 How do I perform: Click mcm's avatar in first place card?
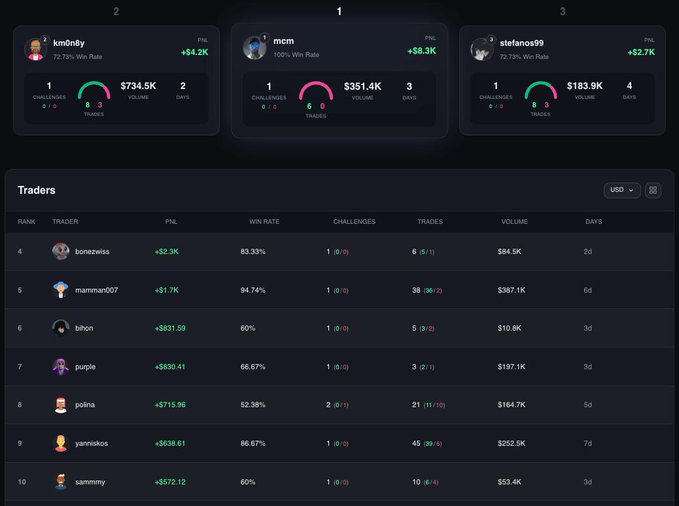pos(254,47)
